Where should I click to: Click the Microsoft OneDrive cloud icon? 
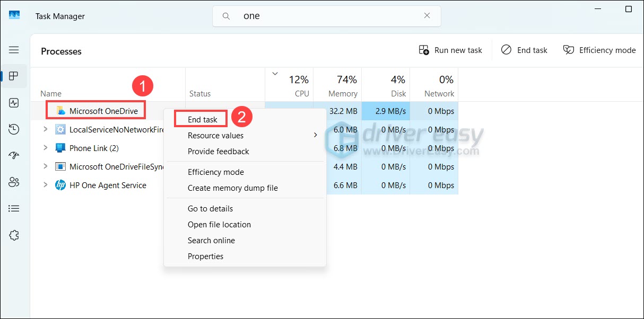[x=60, y=111]
